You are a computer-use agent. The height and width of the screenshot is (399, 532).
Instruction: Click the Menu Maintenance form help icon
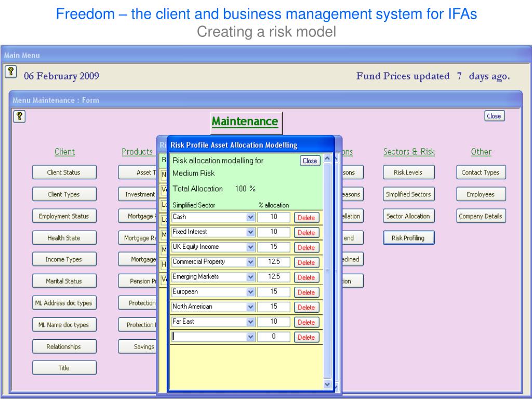click(19, 116)
